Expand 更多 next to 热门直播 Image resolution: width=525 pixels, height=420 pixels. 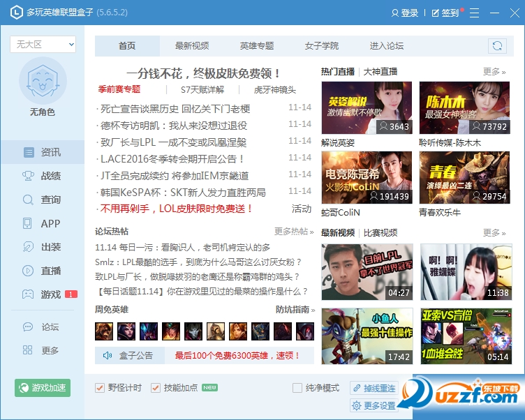pos(494,72)
